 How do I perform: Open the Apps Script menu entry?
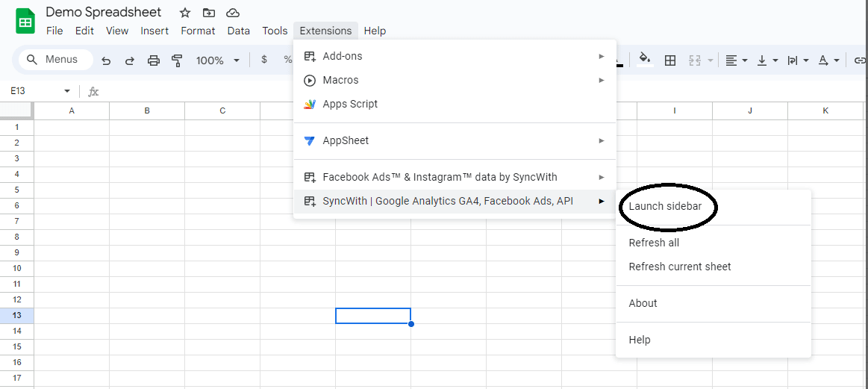[350, 104]
